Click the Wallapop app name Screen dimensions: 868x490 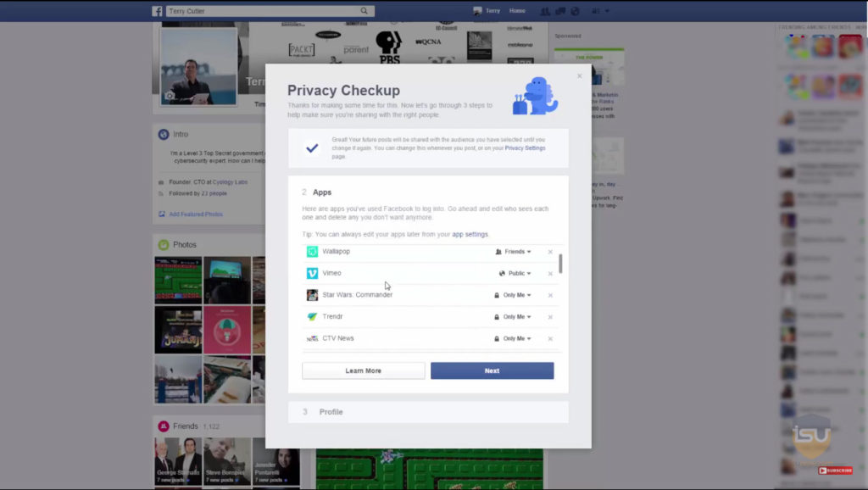[x=336, y=252]
